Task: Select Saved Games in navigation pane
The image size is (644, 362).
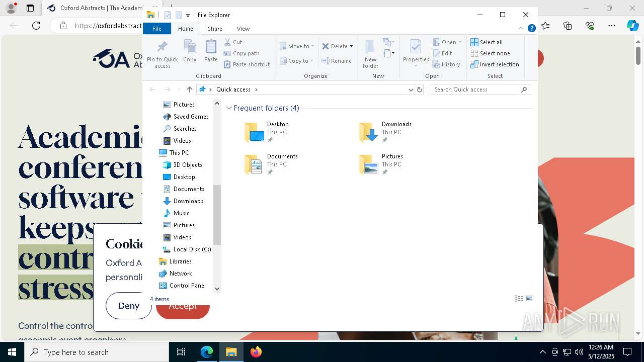Action: click(x=186, y=117)
